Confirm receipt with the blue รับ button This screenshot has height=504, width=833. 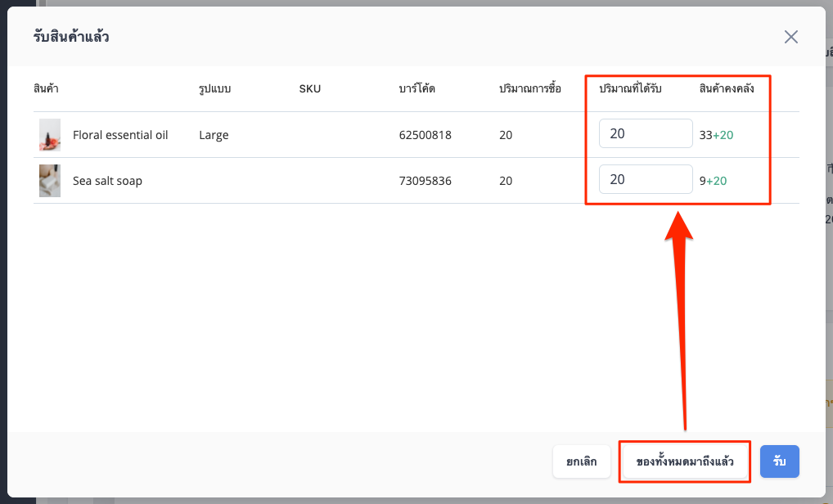click(779, 461)
